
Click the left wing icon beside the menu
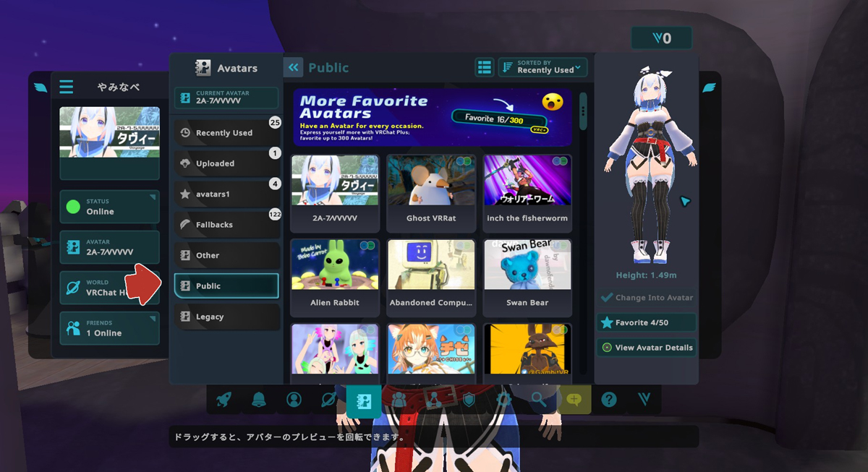tap(40, 87)
